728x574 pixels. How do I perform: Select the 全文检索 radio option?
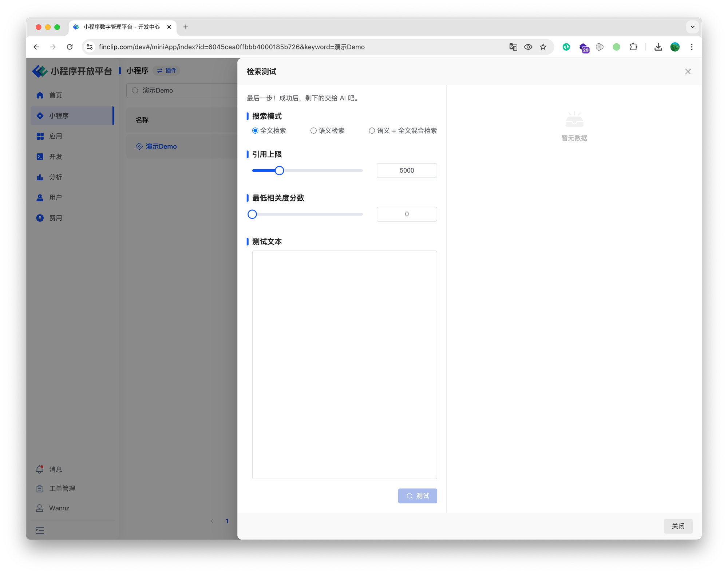pos(255,131)
